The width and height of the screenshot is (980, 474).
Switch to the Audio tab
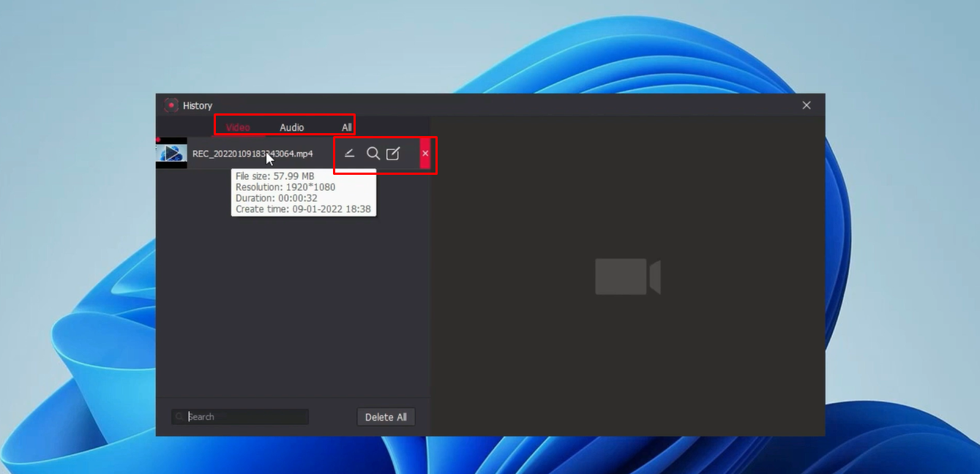tap(291, 127)
